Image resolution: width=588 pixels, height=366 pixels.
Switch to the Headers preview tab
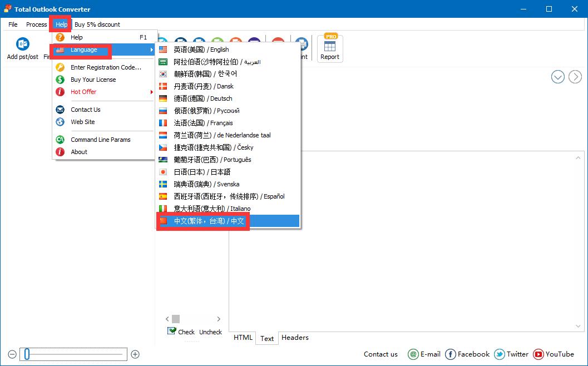point(295,338)
